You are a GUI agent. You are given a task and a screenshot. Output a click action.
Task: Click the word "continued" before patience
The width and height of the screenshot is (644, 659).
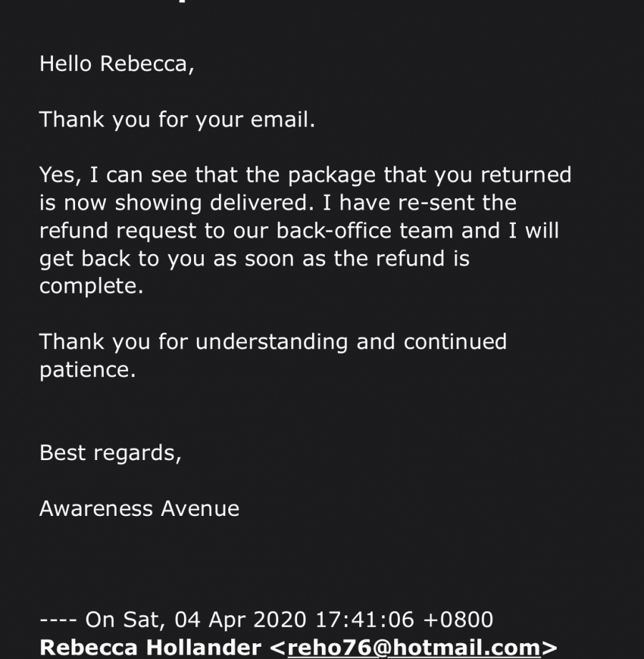[455, 342]
